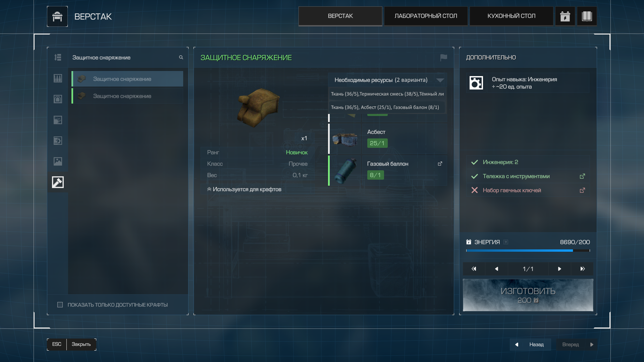Expand the Необходимые ресурсы dropdown arrow
Image resolution: width=644 pixels, height=362 pixels.
pos(440,80)
